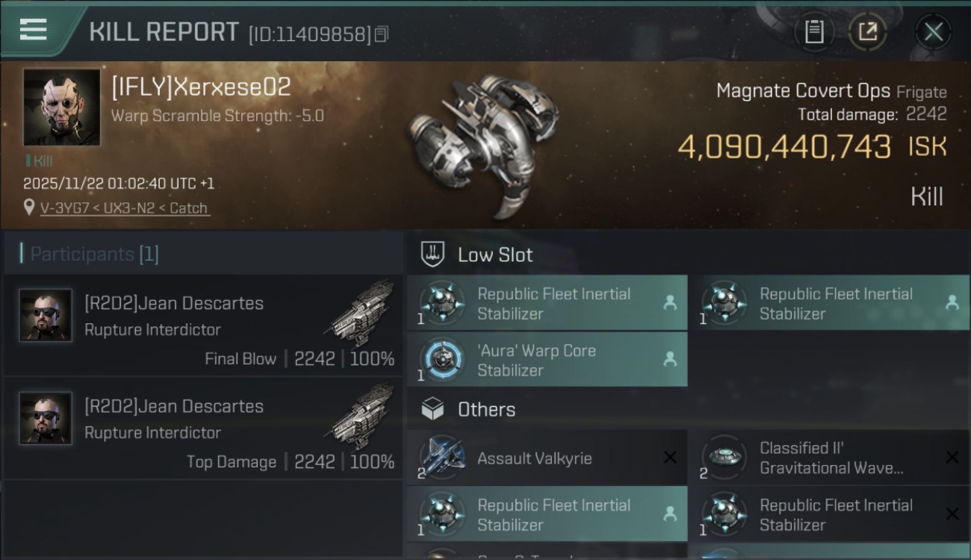Click the victim name [IFLY]Xerxese02
Screen dimensions: 971x560
click(201, 87)
